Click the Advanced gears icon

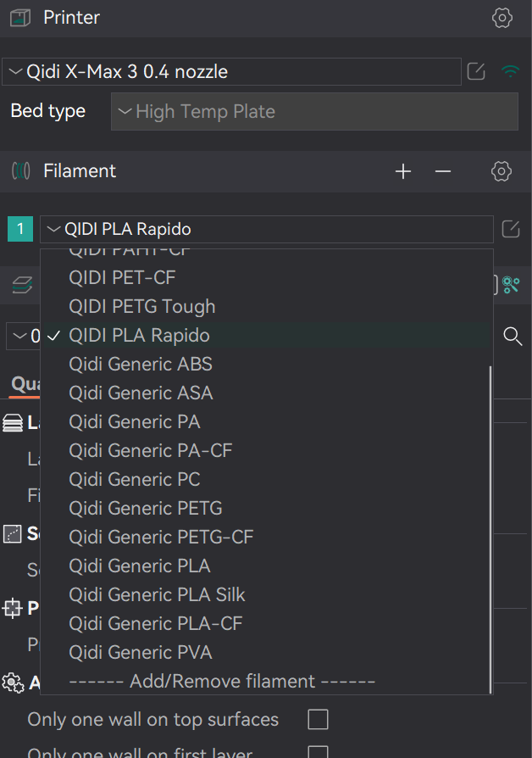(x=12, y=683)
